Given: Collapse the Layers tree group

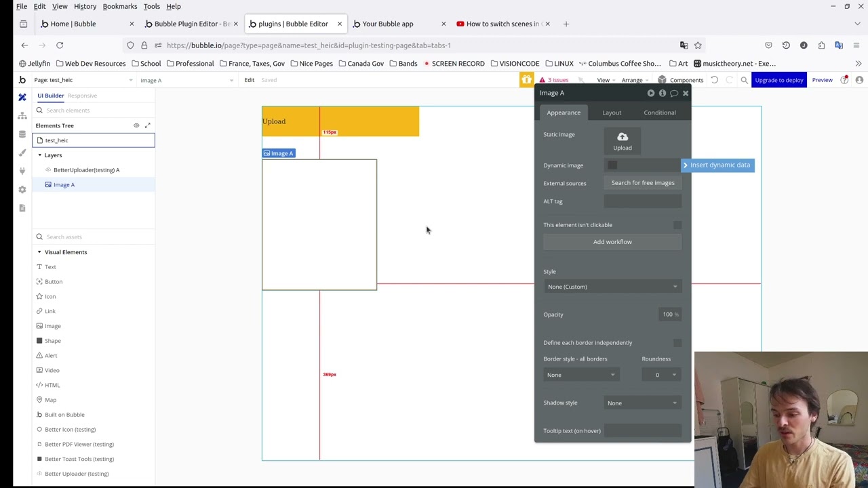Looking at the screenshot, I should point(39,155).
